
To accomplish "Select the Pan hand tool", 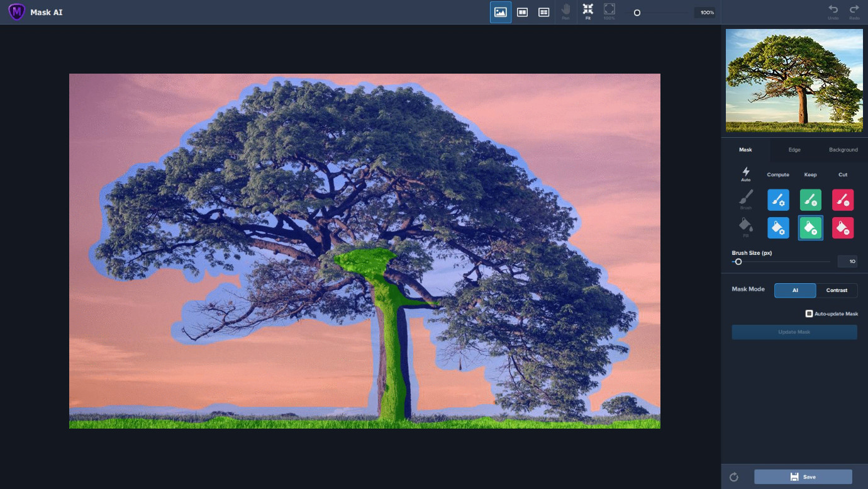I will [x=565, y=11].
